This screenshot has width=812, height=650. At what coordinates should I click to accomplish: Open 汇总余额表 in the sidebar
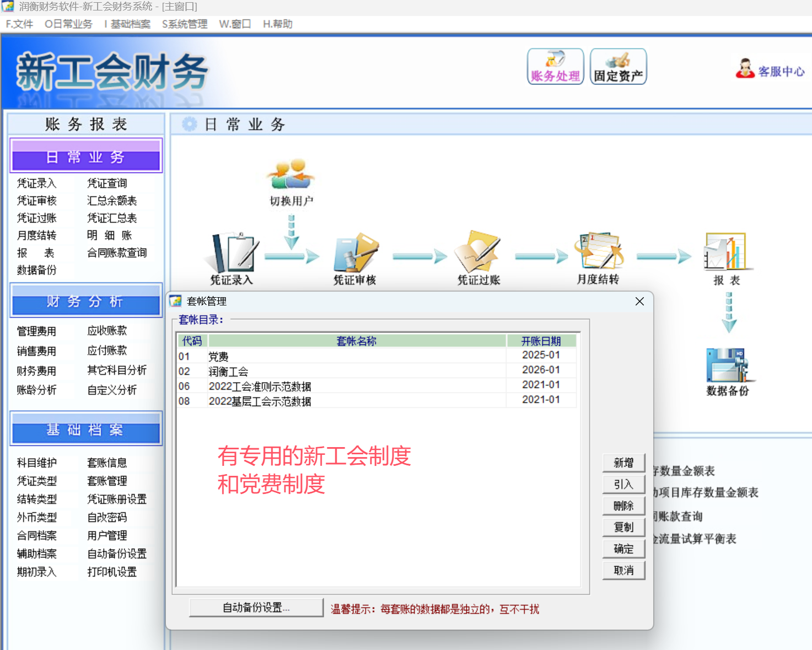tap(112, 201)
